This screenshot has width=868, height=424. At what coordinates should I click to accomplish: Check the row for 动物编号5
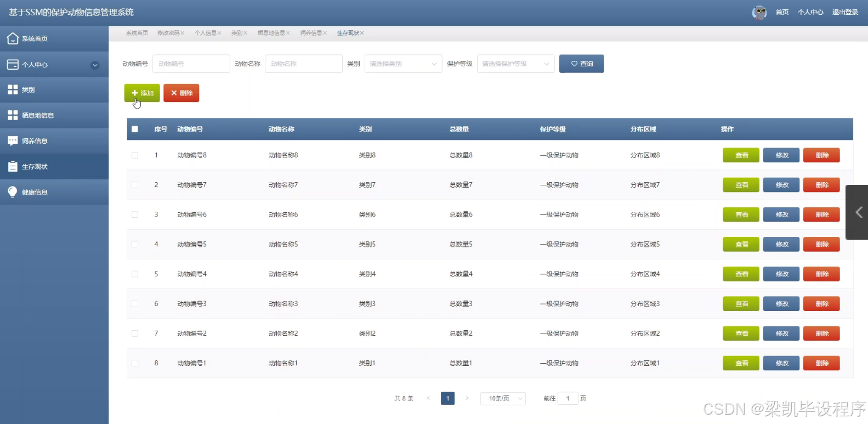tap(135, 244)
